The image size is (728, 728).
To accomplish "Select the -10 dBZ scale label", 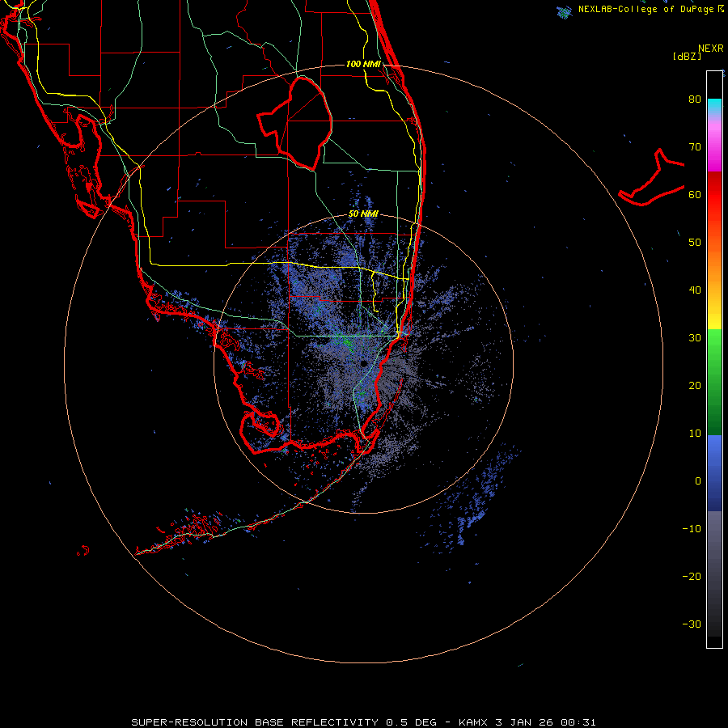I will coord(692,529).
